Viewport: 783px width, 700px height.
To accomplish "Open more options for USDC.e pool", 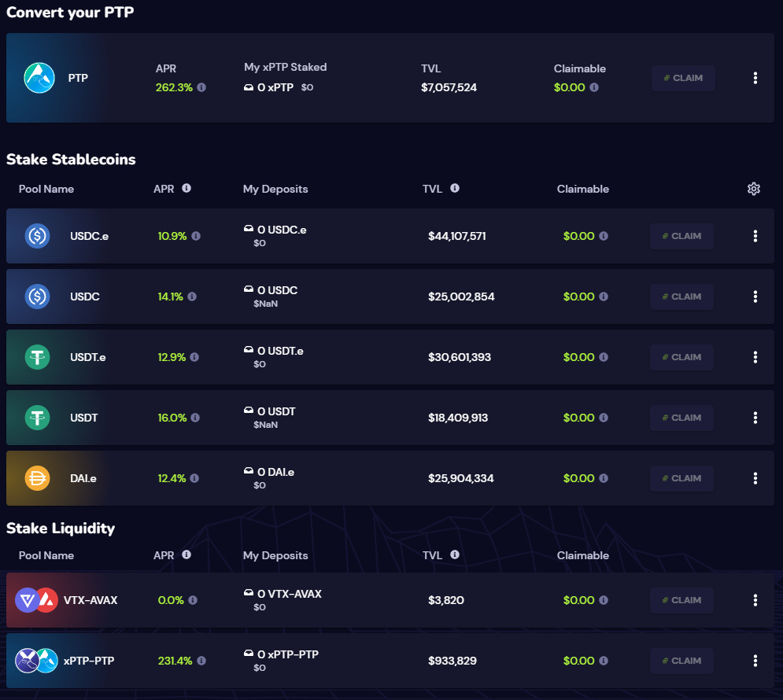I will [x=755, y=236].
